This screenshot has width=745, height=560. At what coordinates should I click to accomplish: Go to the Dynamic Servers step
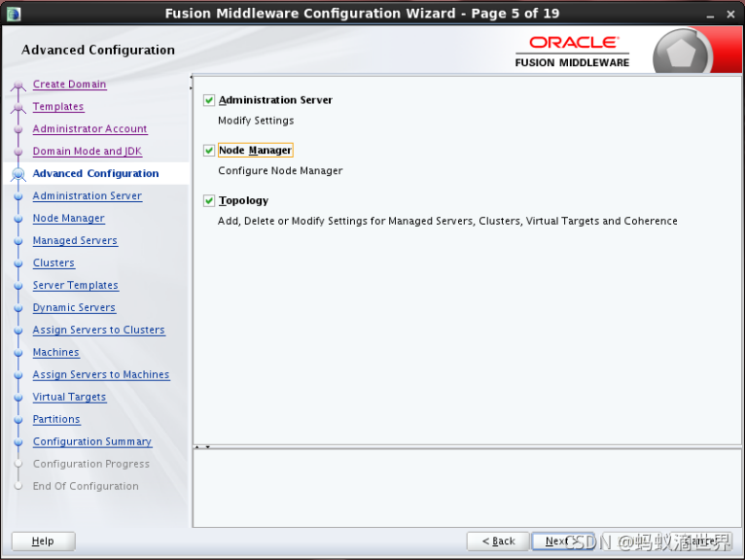[x=74, y=307]
